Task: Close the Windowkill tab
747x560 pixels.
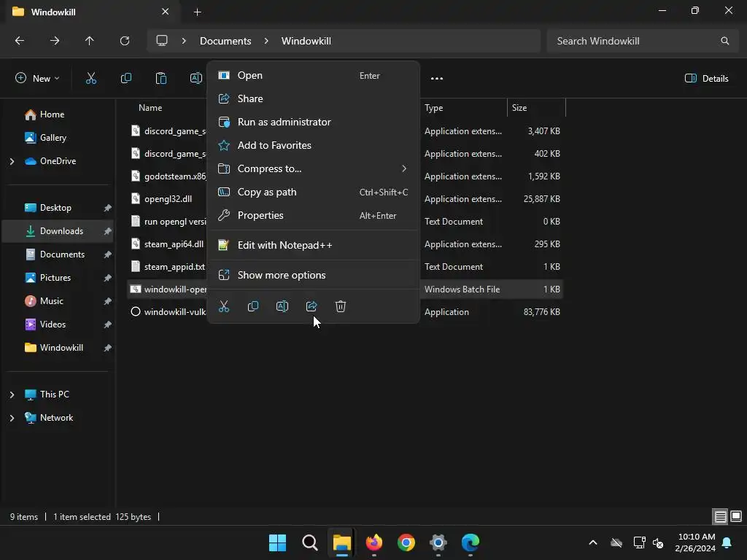Action: [166, 12]
